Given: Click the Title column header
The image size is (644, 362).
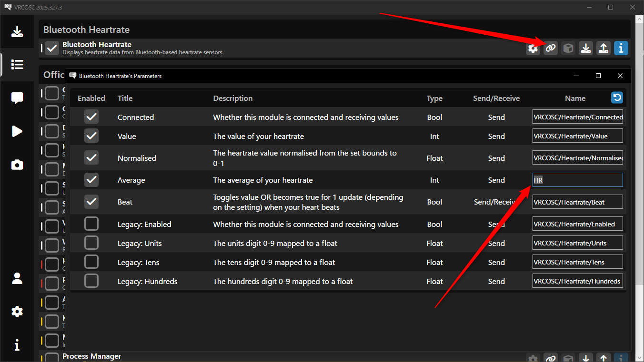Looking at the screenshot, I should (x=125, y=98).
